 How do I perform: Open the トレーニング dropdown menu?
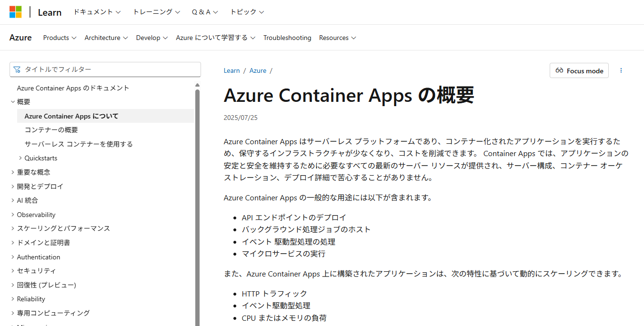pyautogui.click(x=156, y=12)
